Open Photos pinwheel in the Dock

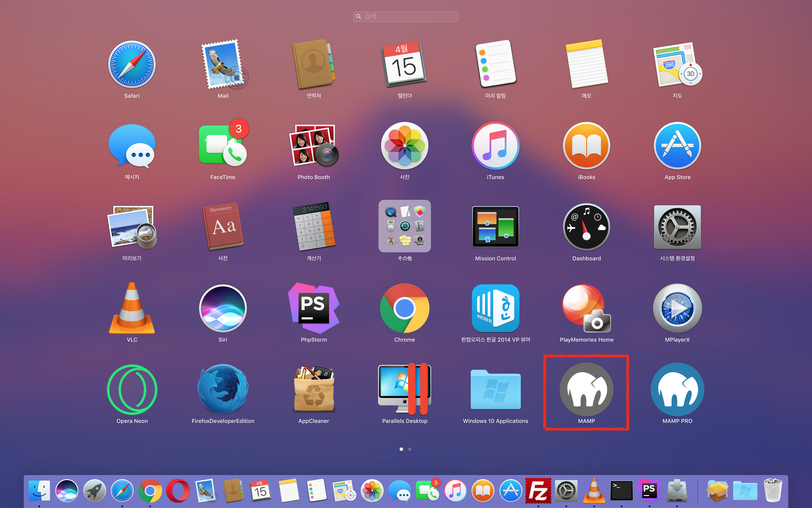click(372, 490)
